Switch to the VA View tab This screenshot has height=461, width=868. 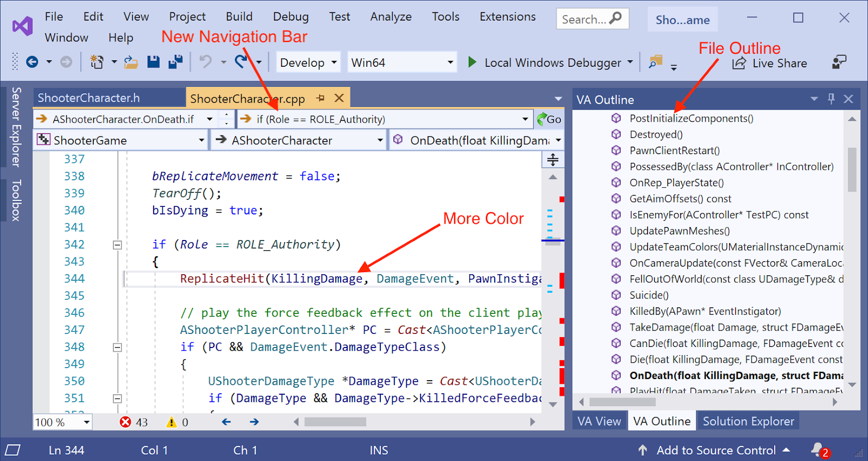(x=599, y=421)
